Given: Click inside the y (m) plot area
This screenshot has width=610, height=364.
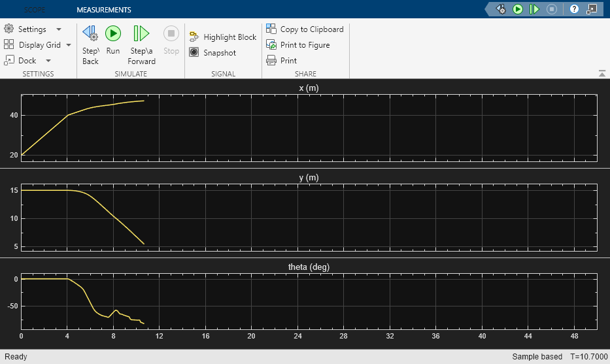Looking at the screenshot, I should click(309, 217).
